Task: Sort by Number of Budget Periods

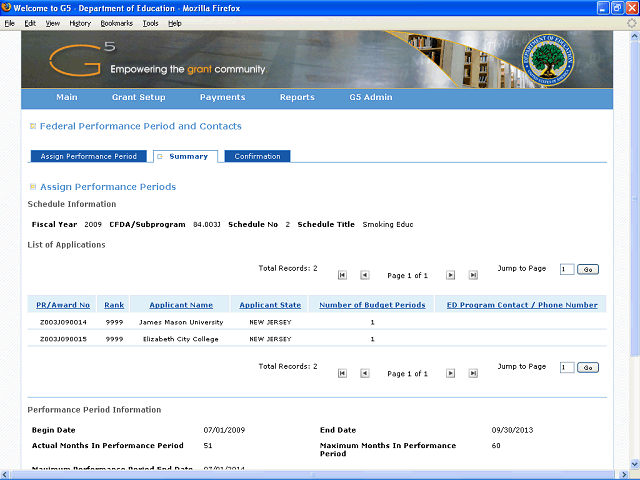Action: [372, 305]
